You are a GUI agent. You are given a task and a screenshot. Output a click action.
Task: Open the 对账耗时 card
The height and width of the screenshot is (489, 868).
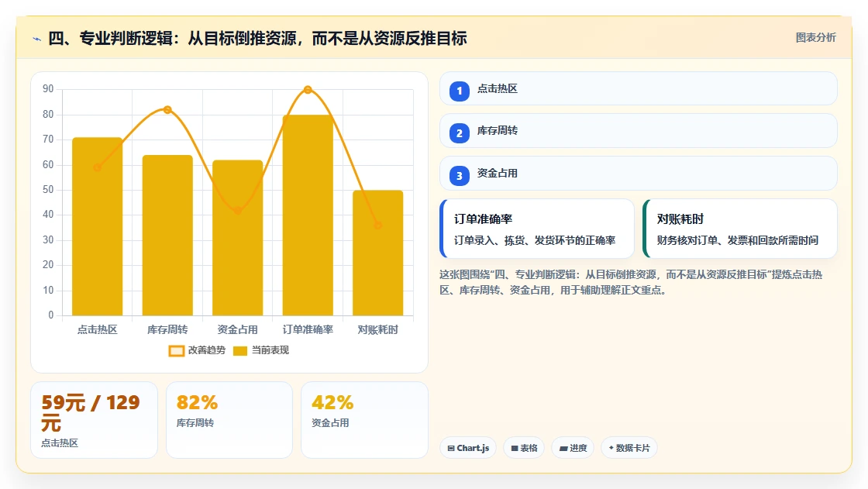[740, 229]
